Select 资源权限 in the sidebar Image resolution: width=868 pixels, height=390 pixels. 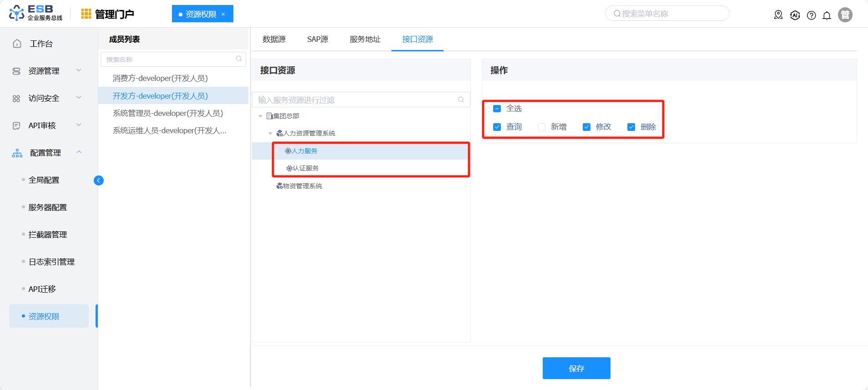click(49, 316)
